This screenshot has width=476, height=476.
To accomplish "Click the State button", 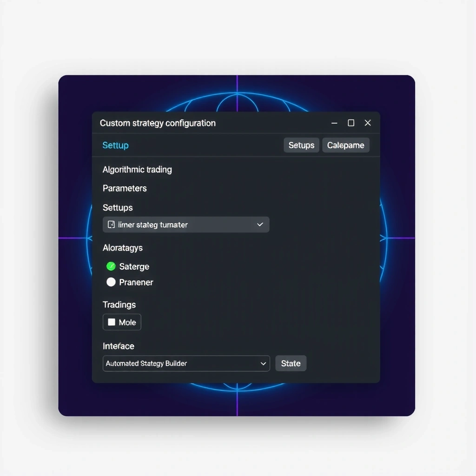I will 291,363.
